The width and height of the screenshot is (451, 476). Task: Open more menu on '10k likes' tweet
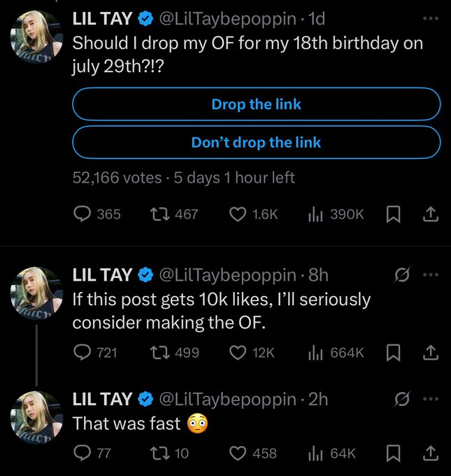pos(431,275)
